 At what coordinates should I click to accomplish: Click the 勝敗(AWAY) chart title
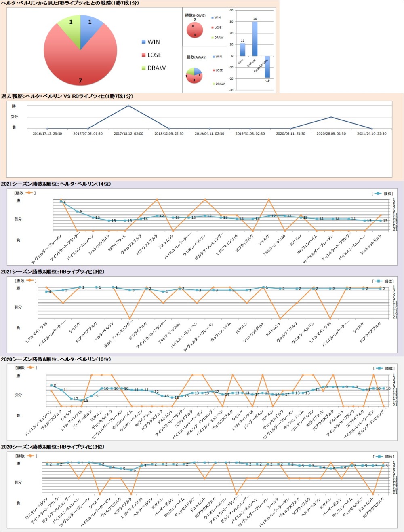[x=196, y=57]
